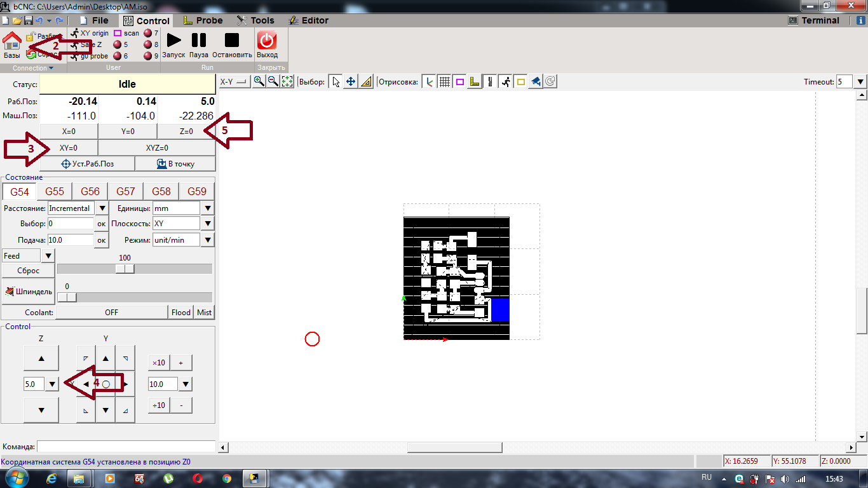Click the redo arrow icon

(x=59, y=20)
